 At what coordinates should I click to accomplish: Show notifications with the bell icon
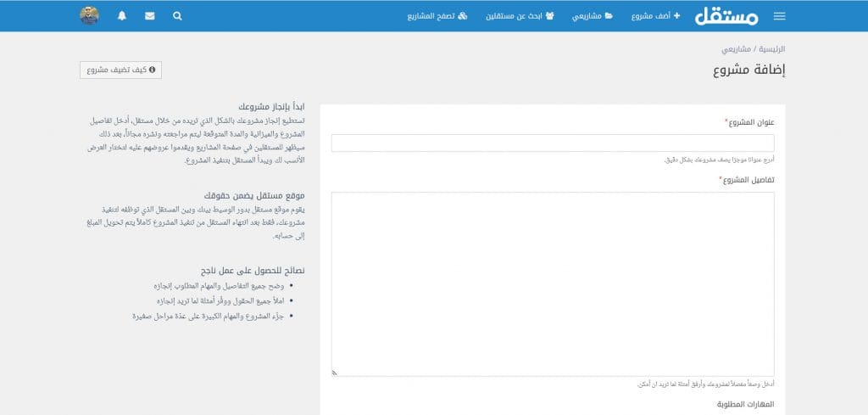click(122, 16)
